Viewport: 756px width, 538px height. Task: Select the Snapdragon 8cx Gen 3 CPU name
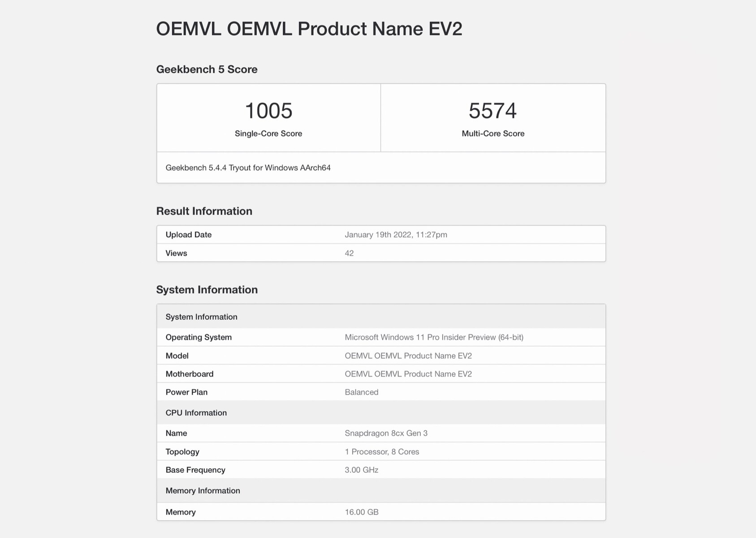[x=386, y=434]
